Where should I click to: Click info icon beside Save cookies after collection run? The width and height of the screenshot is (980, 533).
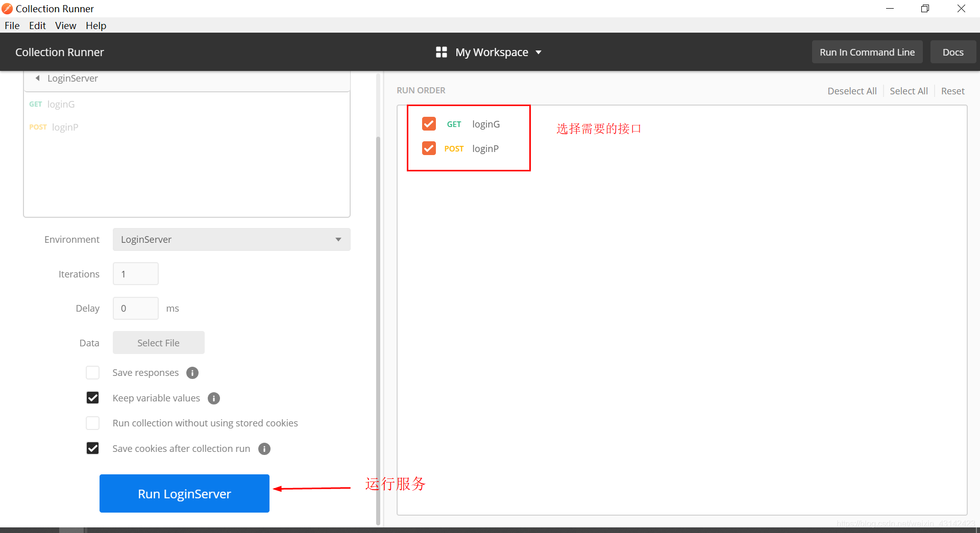pyautogui.click(x=264, y=449)
